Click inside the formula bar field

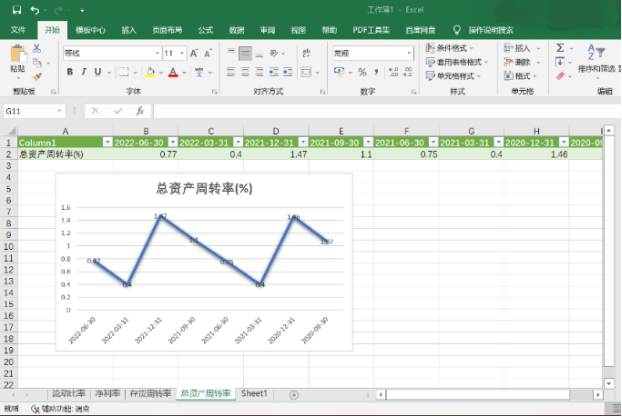pos(387,111)
